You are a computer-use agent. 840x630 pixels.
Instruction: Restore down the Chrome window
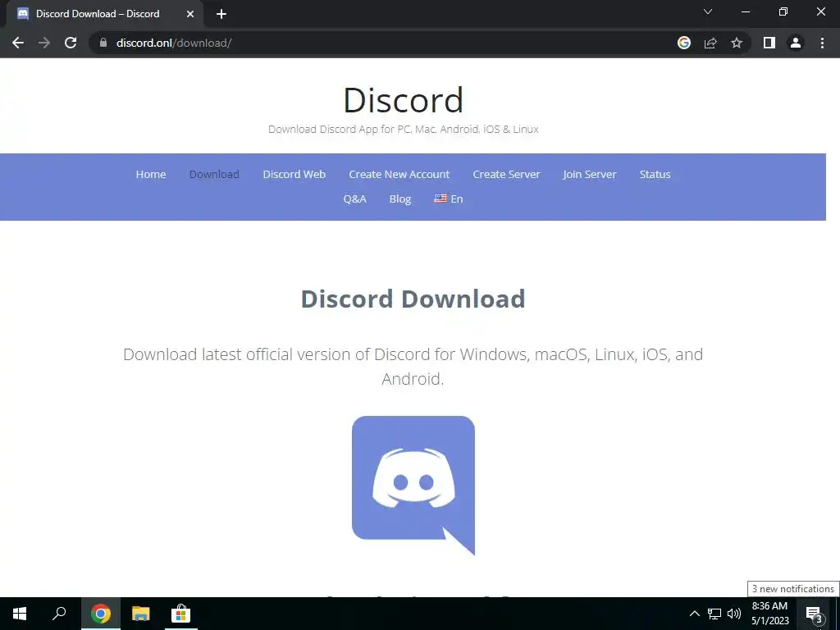[783, 11]
